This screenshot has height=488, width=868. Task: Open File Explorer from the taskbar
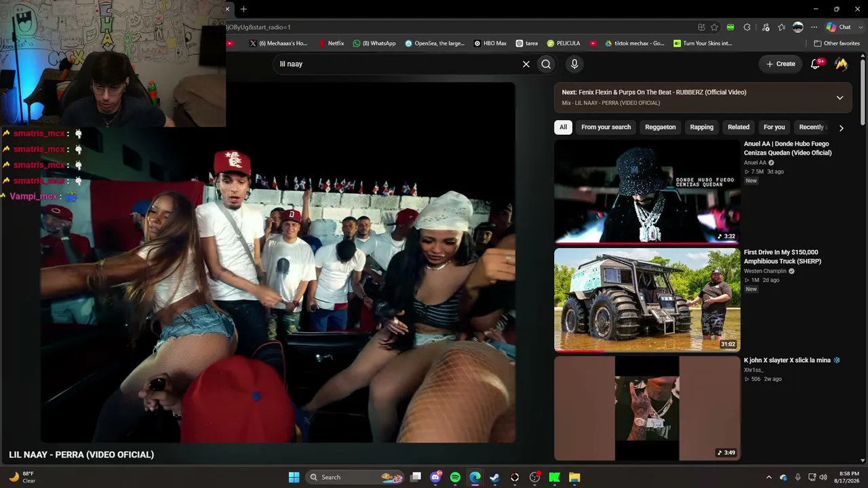pos(574,477)
